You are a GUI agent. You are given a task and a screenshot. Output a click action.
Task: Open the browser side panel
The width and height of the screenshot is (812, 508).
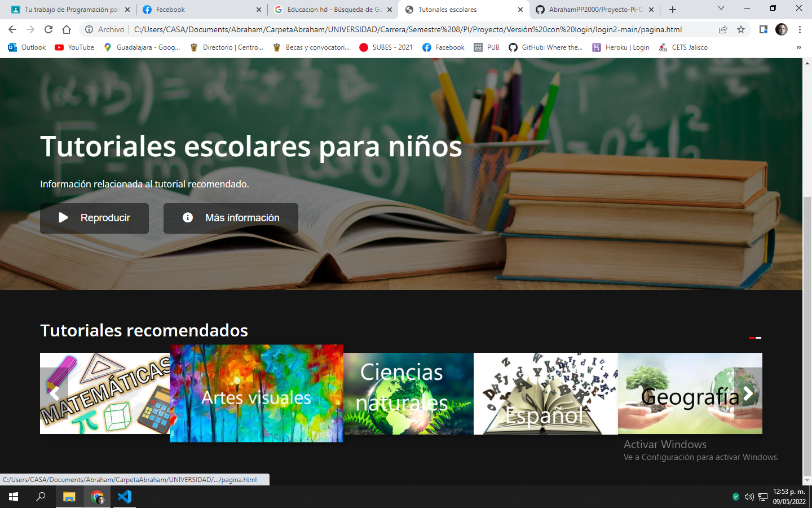764,29
